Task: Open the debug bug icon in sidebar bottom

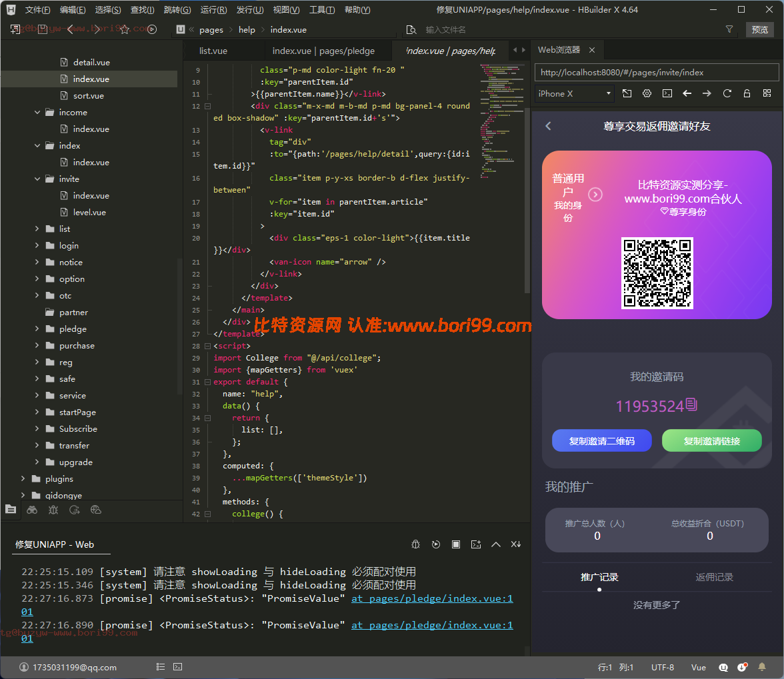Action: pyautogui.click(x=53, y=510)
